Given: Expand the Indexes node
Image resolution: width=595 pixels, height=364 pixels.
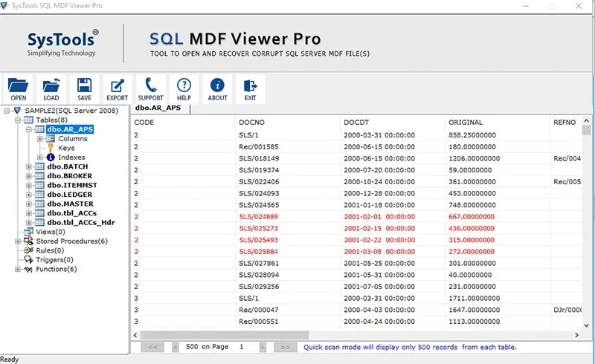Looking at the screenshot, I should 40,157.
